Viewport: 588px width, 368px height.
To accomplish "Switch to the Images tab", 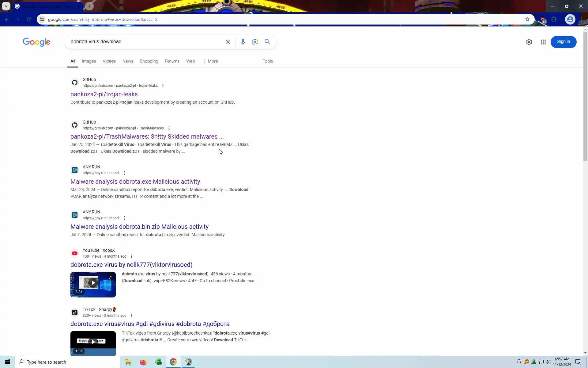I will click(x=89, y=61).
